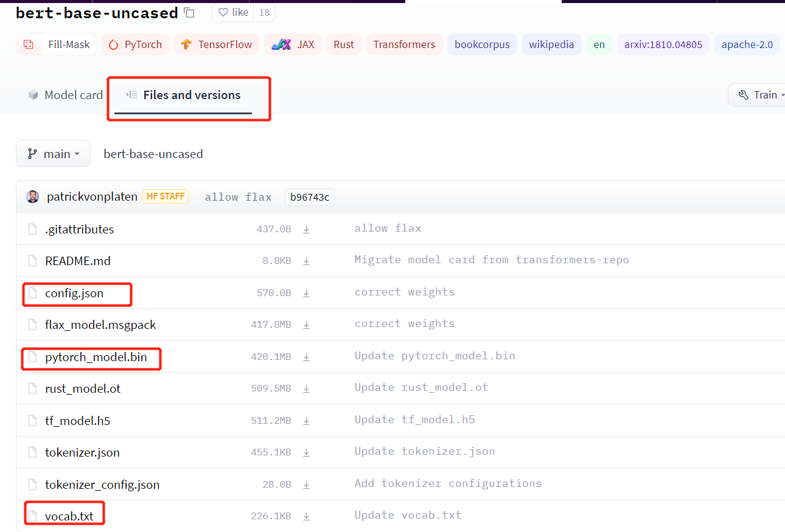Open the Update pytorch_model.bin commit message
The image size is (785, 532).
click(434, 356)
